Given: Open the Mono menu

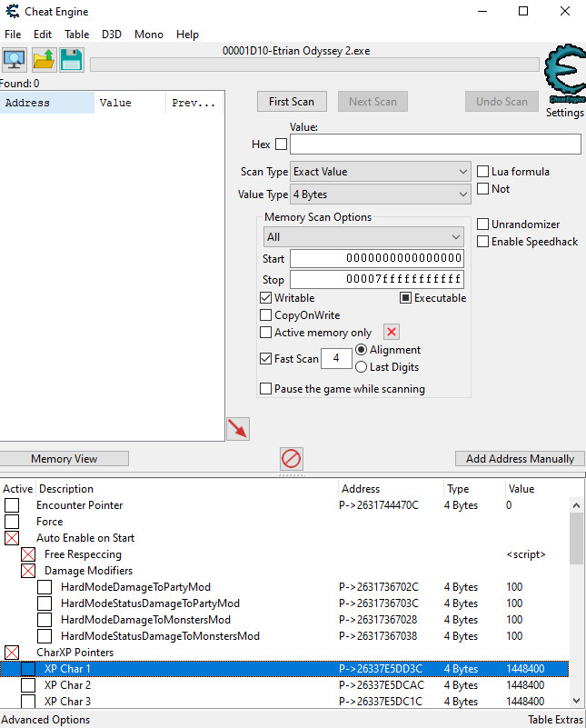Looking at the screenshot, I should click(149, 35).
